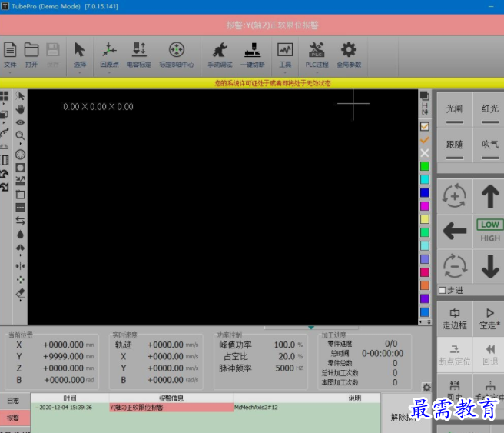Switch jog speed to LOW
Image resolution: width=504 pixels, height=433 pixels.
click(490, 225)
